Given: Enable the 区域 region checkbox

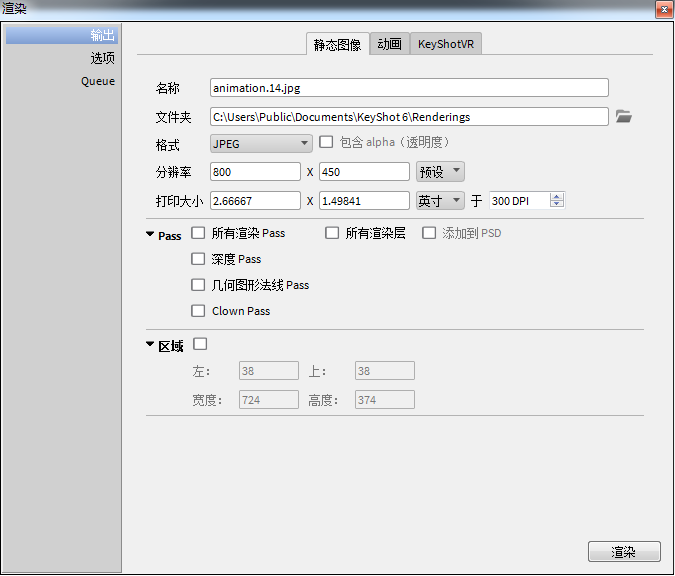Looking at the screenshot, I should (198, 345).
